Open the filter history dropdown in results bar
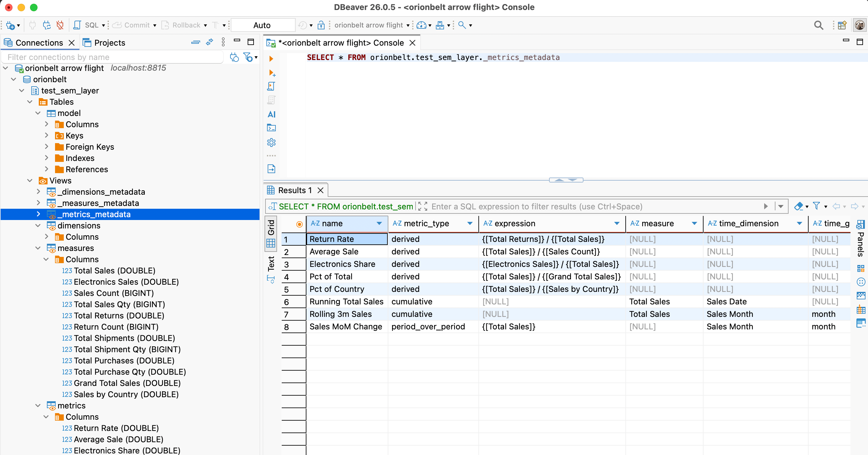Image resolution: width=868 pixels, height=455 pixels. point(781,207)
